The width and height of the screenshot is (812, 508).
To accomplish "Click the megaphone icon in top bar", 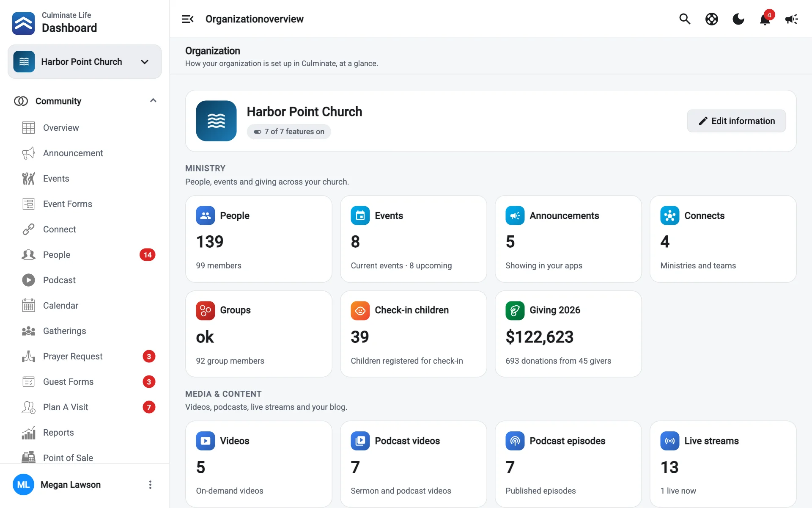I will click(x=792, y=19).
